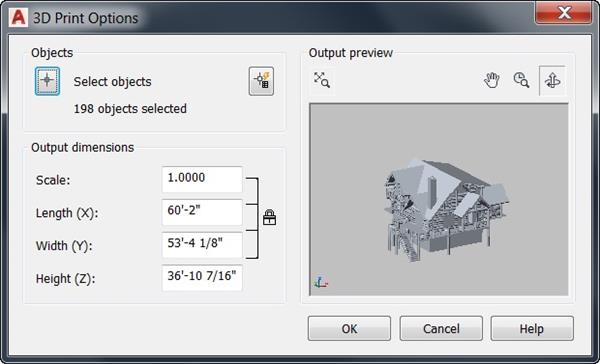Click the 'Scale:' label
Image resolution: width=600 pixels, height=364 pixels.
coord(53,180)
